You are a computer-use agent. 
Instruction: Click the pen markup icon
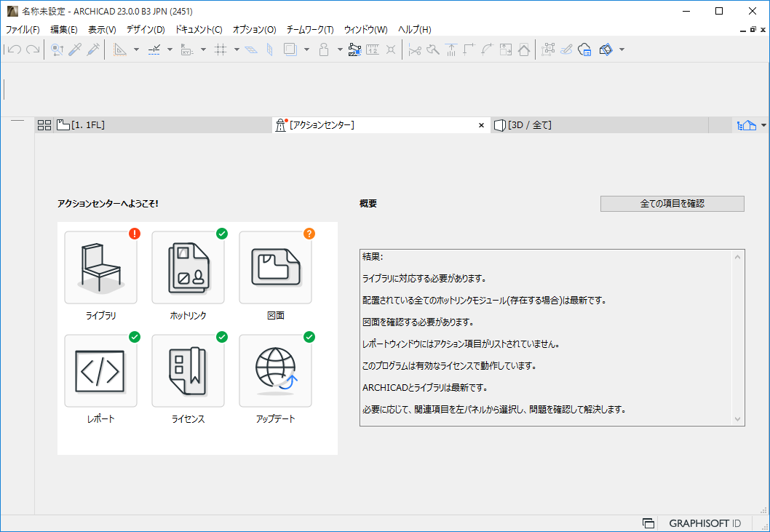[566, 49]
